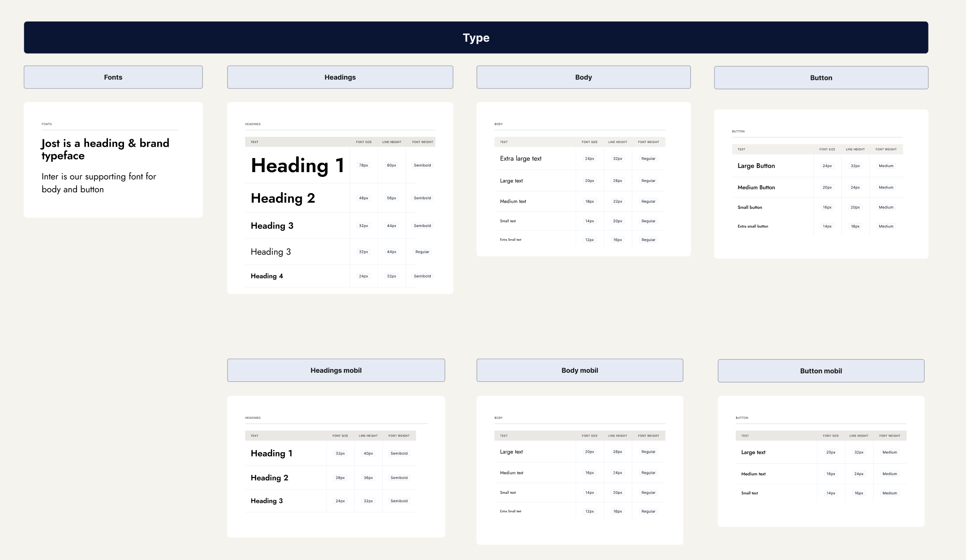Click the dark Type title banner
This screenshot has height=560, width=966.
coord(476,38)
